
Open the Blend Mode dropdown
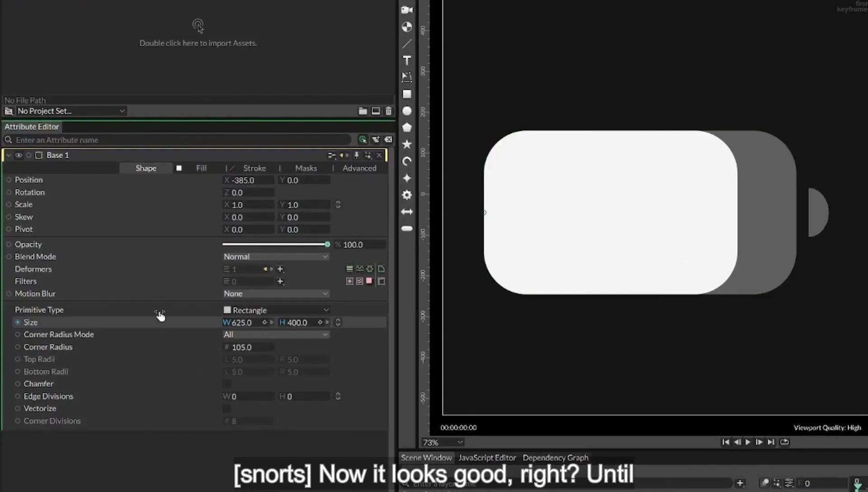tap(276, 257)
